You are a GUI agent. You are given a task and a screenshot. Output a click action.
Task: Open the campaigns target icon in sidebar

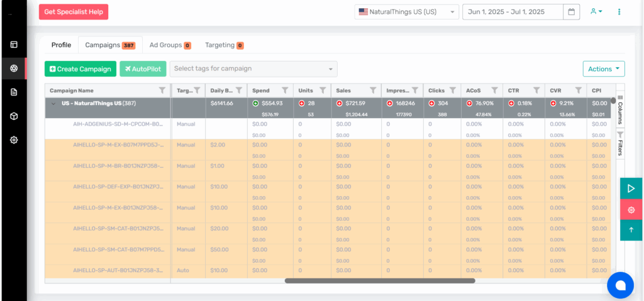coord(14,68)
